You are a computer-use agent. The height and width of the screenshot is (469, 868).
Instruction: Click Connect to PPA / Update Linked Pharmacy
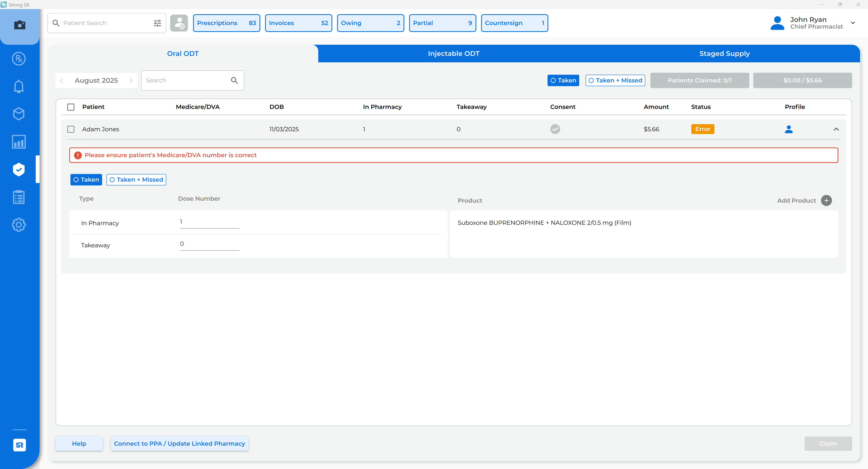click(179, 443)
